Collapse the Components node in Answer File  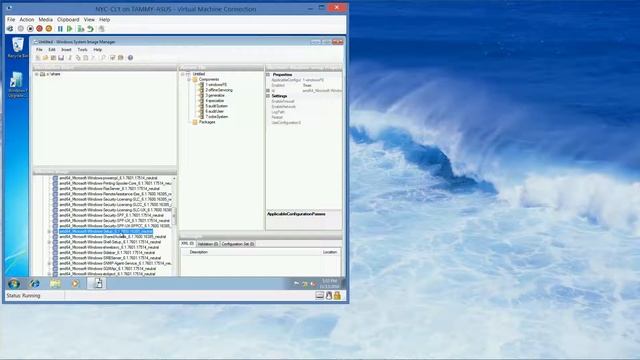click(189, 80)
